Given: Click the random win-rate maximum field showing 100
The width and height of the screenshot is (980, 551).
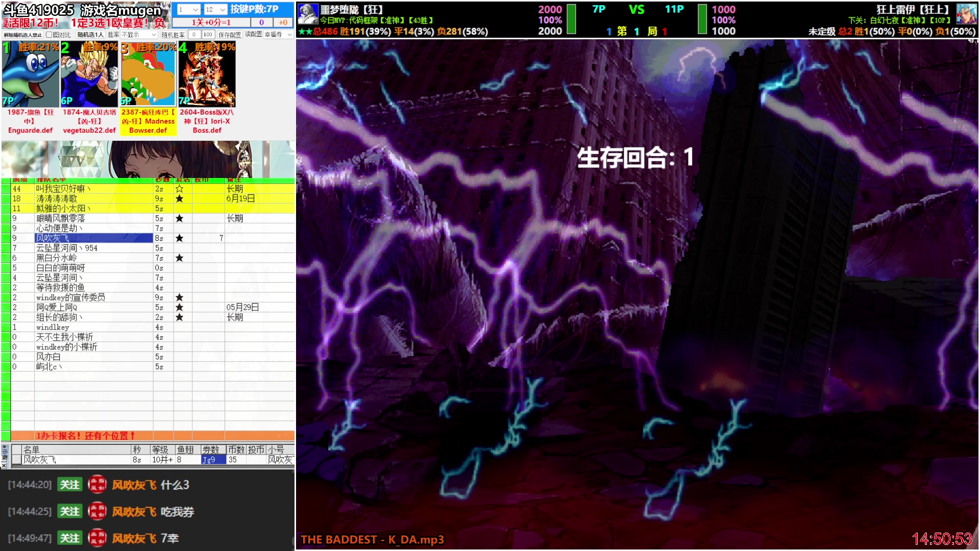Looking at the screenshot, I should click(208, 35).
